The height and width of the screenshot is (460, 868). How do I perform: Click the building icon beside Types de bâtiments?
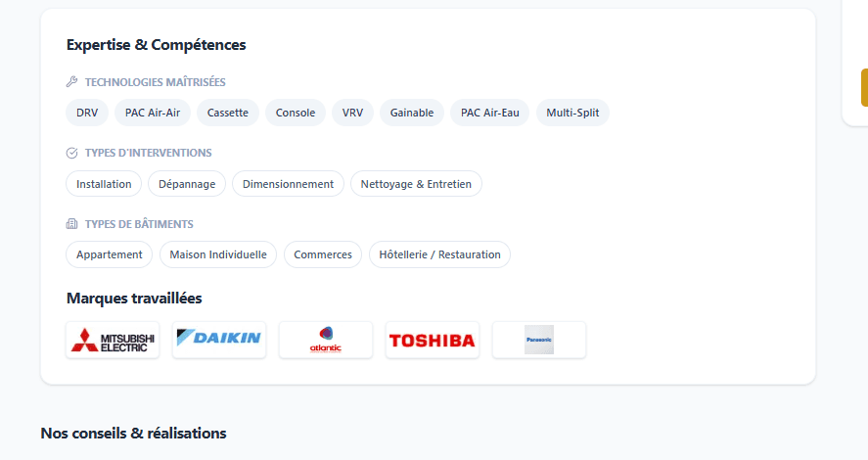tap(71, 224)
